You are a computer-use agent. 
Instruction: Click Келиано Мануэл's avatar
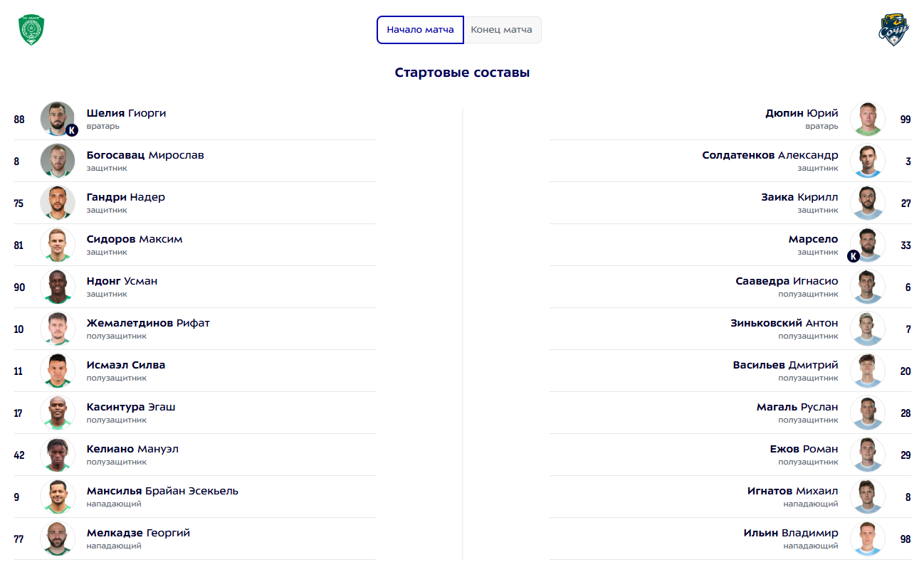[58, 455]
